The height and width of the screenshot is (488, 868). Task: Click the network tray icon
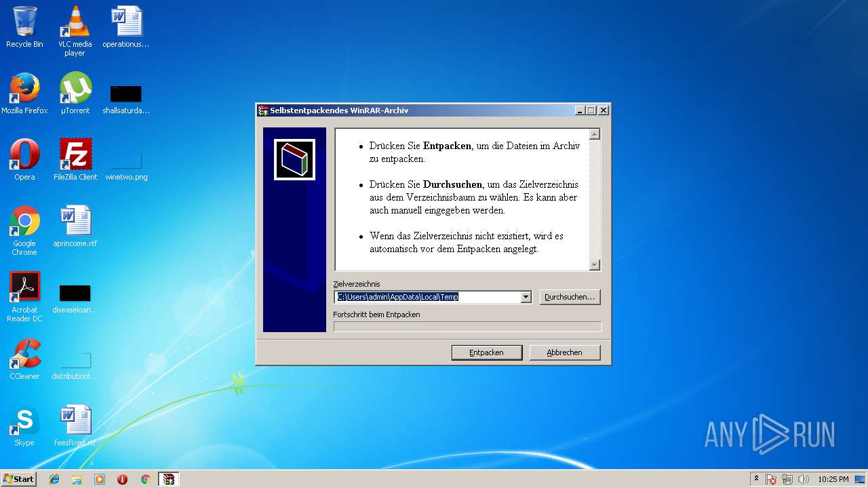pos(787,479)
